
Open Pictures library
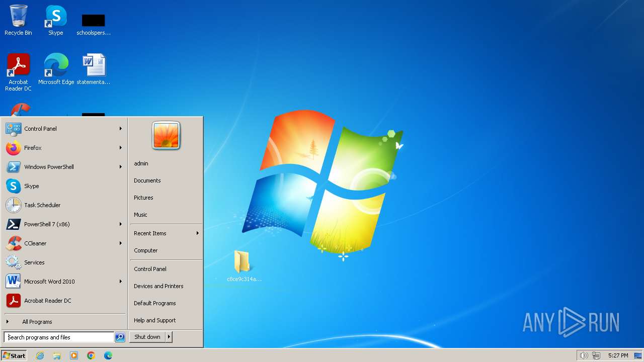[166, 198]
